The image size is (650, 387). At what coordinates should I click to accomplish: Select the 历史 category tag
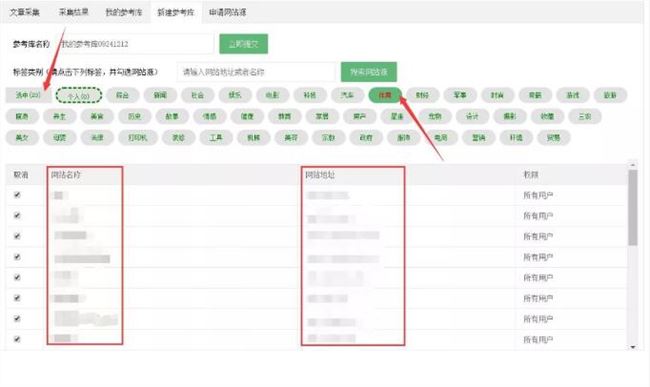[134, 116]
